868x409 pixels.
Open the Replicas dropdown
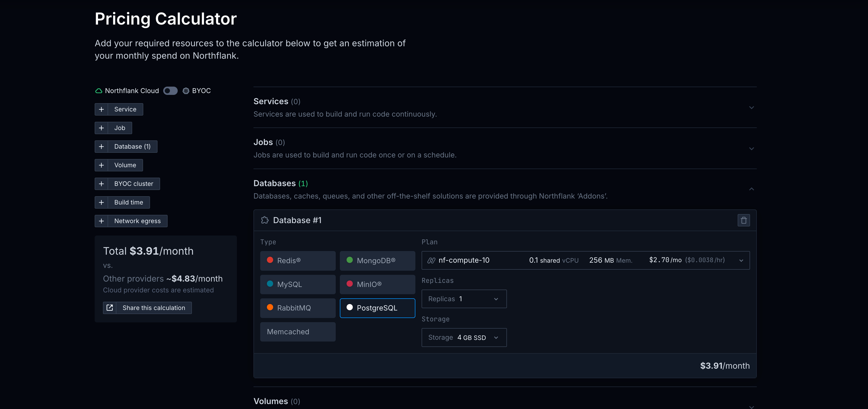click(x=464, y=299)
